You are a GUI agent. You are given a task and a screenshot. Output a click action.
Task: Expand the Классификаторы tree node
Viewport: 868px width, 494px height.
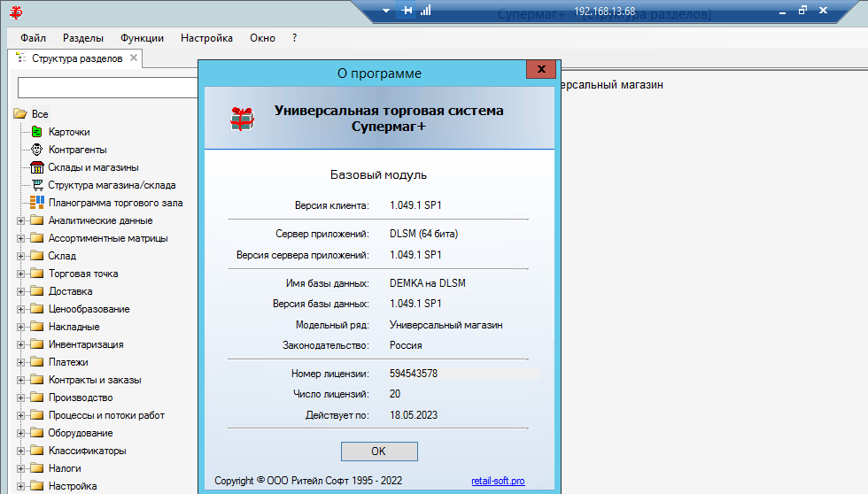(x=20, y=451)
